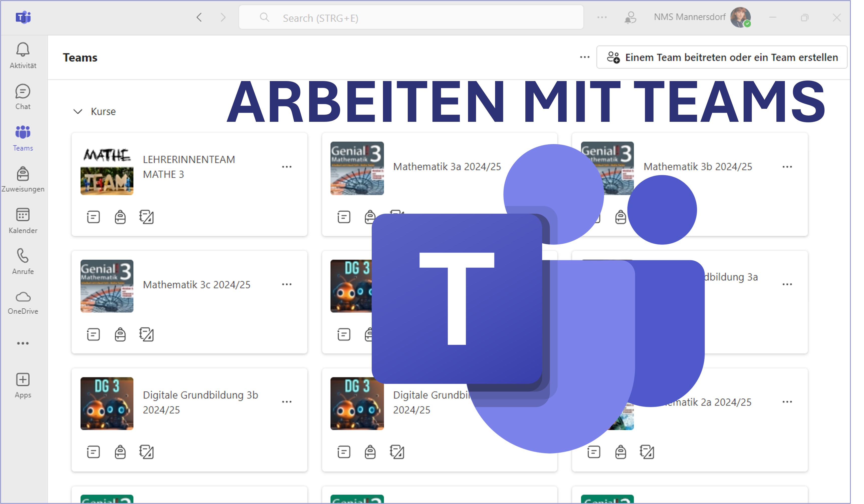The width and height of the screenshot is (864, 504).
Task: Select Teams in the sidebar
Action: click(x=23, y=138)
